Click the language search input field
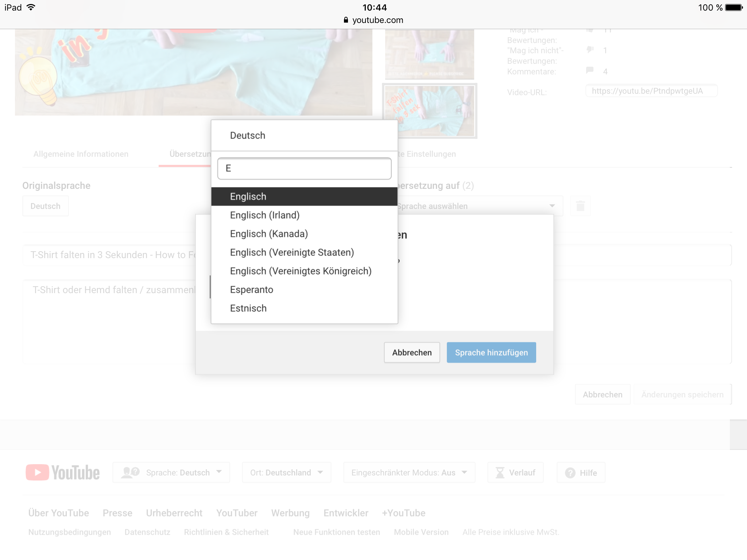Image resolution: width=747 pixels, height=560 pixels. click(x=304, y=168)
